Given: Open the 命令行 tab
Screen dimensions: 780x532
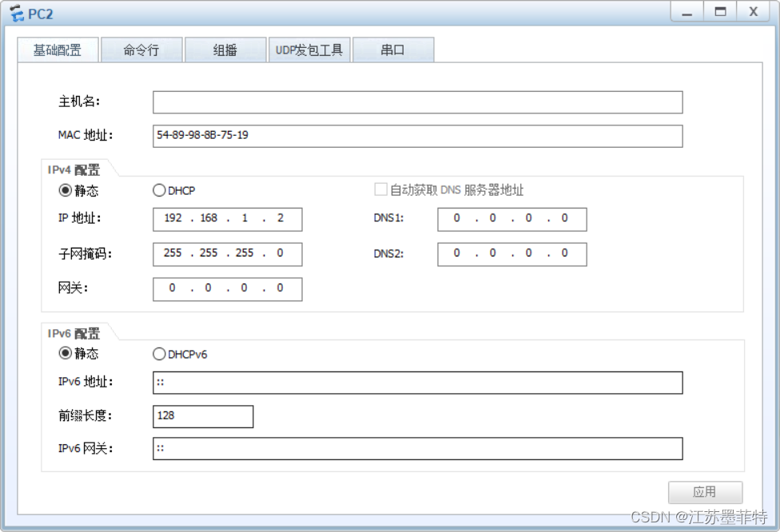Looking at the screenshot, I should point(141,50).
